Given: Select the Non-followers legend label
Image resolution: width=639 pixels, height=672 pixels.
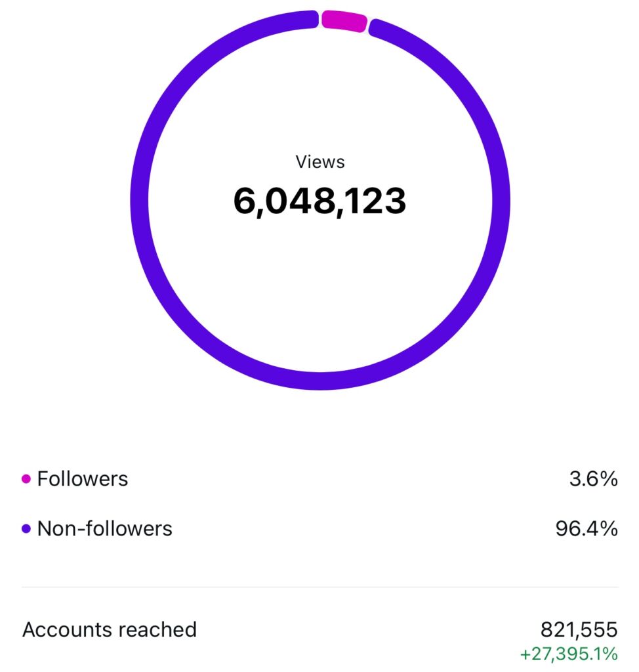Looking at the screenshot, I should [x=105, y=529].
